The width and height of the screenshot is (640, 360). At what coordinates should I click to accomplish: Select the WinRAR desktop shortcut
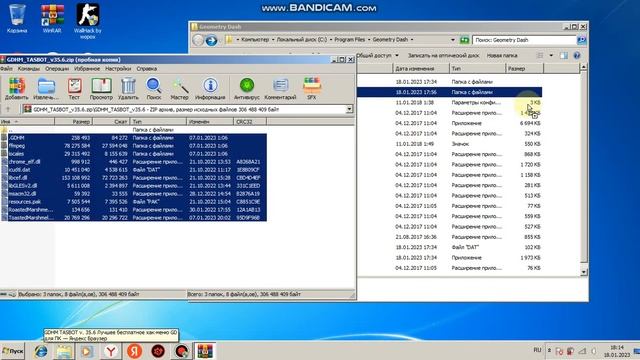pyautogui.click(x=52, y=18)
